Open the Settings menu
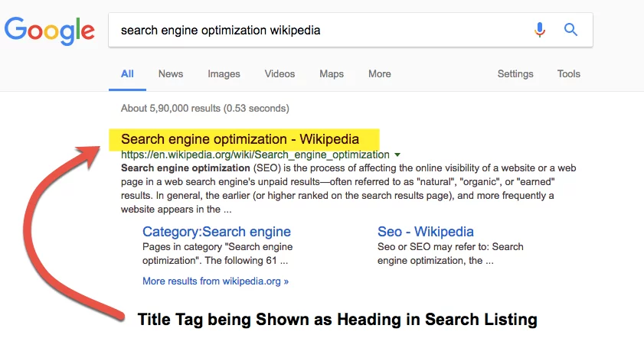This screenshot has height=348, width=644. point(515,74)
